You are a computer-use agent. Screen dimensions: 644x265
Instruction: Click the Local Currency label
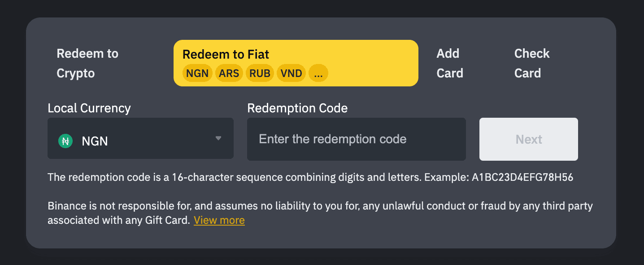tap(89, 108)
